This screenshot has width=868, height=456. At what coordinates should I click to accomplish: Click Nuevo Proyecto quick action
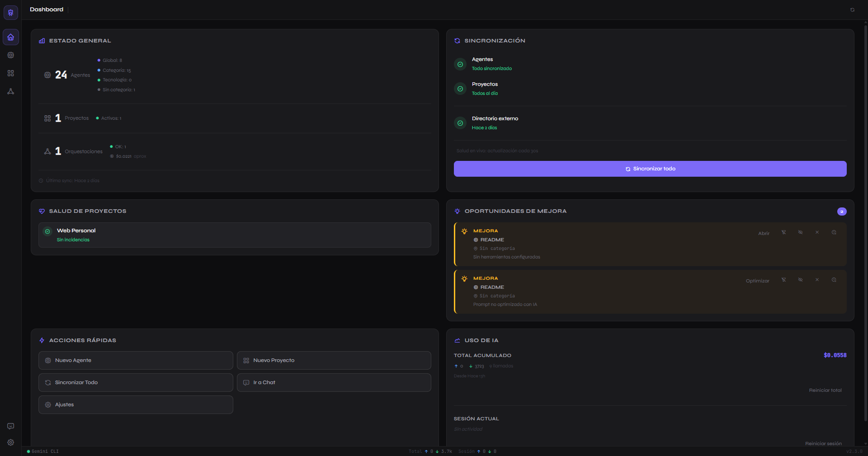334,360
